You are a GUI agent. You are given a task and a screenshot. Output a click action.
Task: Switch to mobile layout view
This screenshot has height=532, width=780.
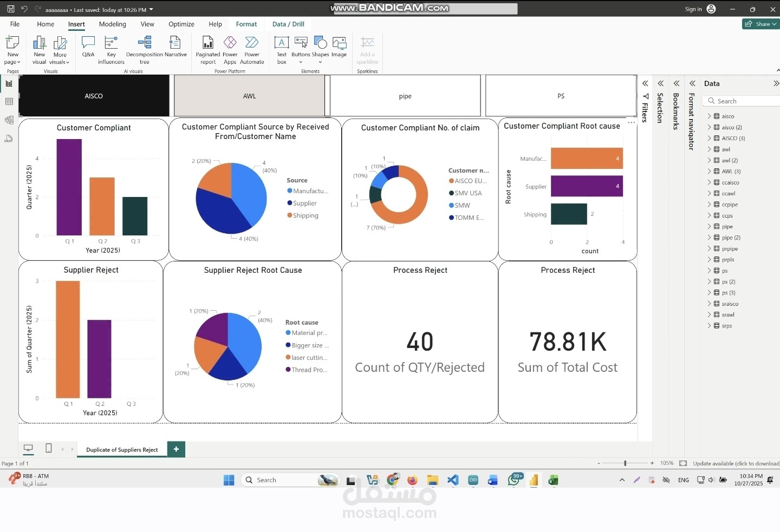click(49, 449)
